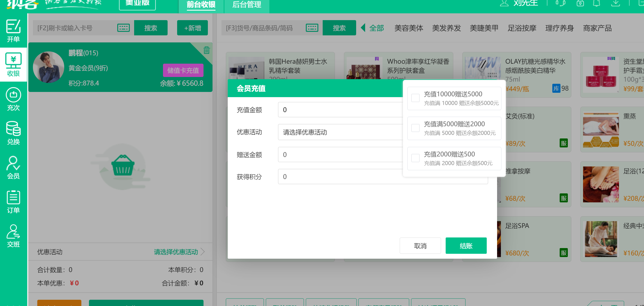
Task: Open keyboard icon in card number field
Action: tap(123, 28)
